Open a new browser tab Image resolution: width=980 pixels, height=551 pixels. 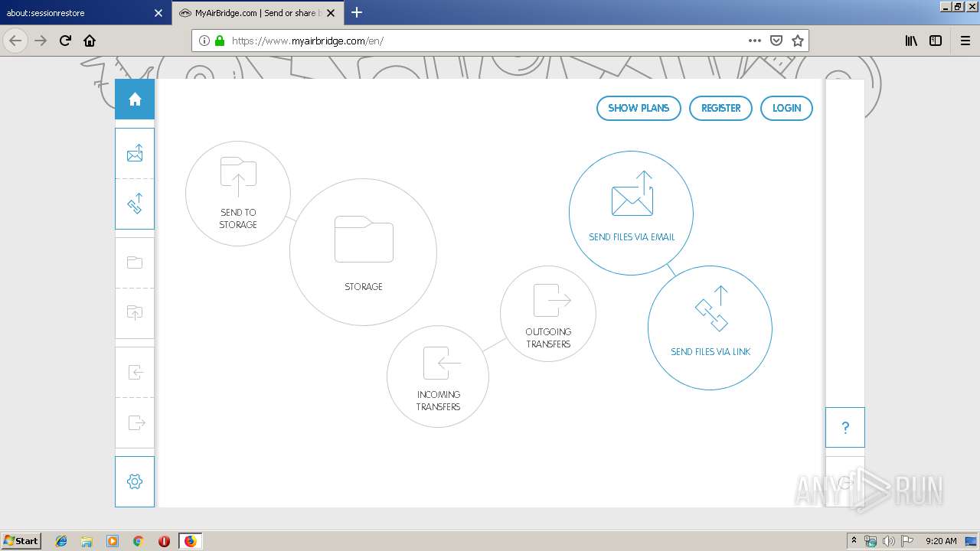coord(357,12)
